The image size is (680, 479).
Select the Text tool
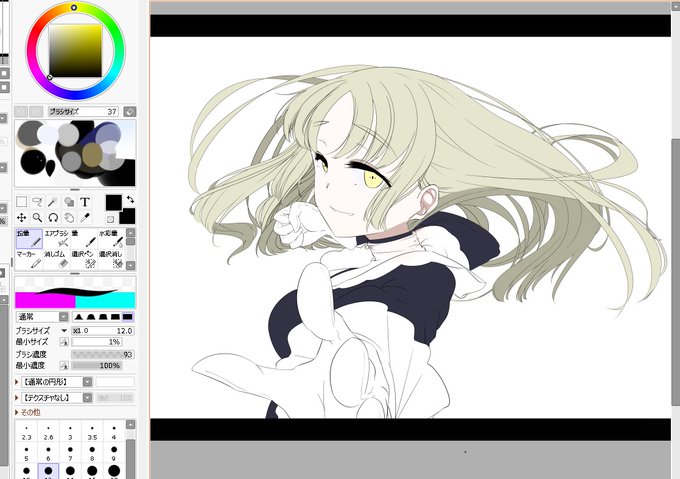(x=85, y=202)
